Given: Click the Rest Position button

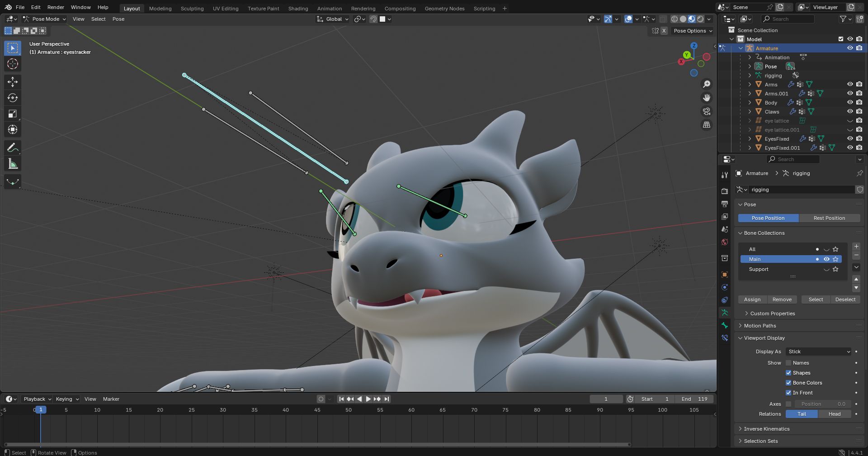Looking at the screenshot, I should (x=829, y=218).
